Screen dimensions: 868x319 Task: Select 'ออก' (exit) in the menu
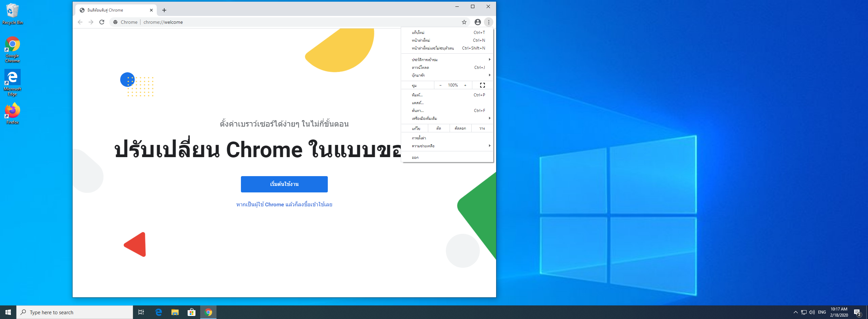pos(447,157)
